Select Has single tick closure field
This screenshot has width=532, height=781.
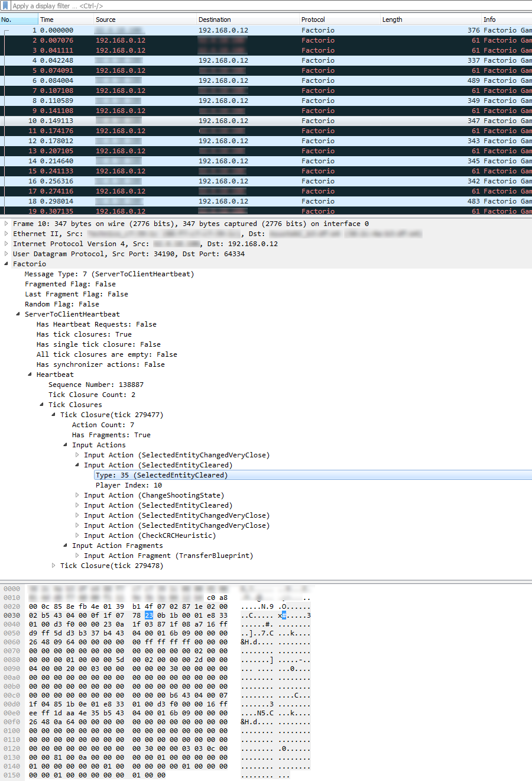(99, 344)
